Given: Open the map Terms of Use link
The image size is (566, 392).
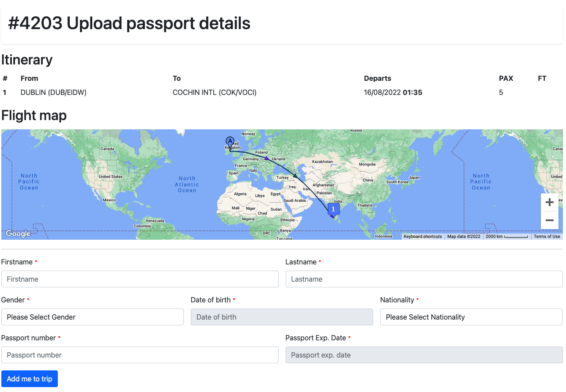Looking at the screenshot, I should pyautogui.click(x=547, y=237).
